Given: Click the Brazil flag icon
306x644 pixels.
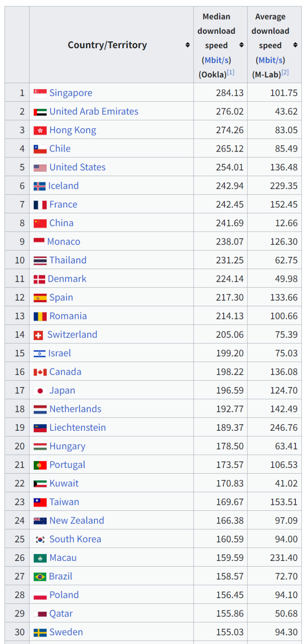Looking at the screenshot, I should pyautogui.click(x=40, y=577).
